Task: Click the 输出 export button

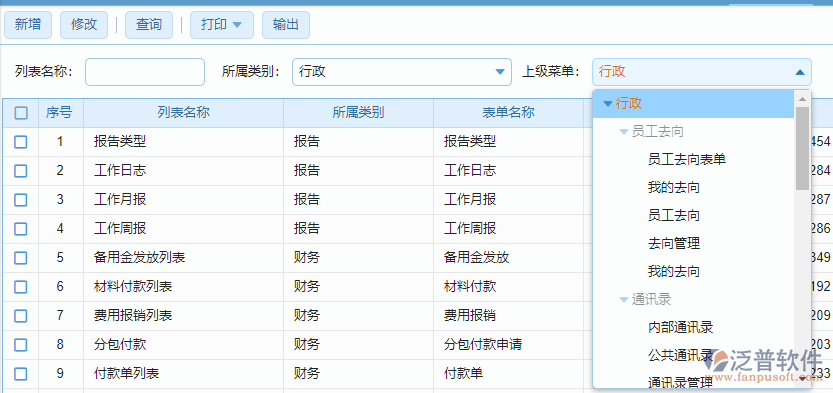Action: [286, 24]
